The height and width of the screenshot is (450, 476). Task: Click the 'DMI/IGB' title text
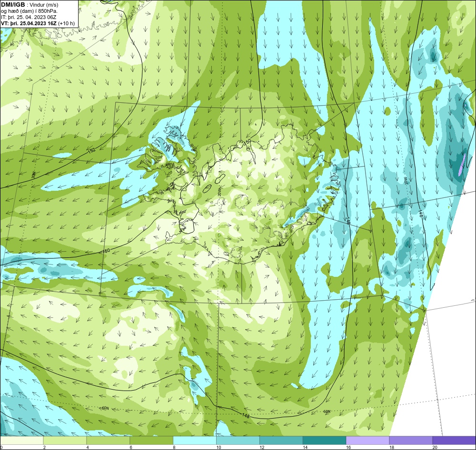[x=13, y=5]
